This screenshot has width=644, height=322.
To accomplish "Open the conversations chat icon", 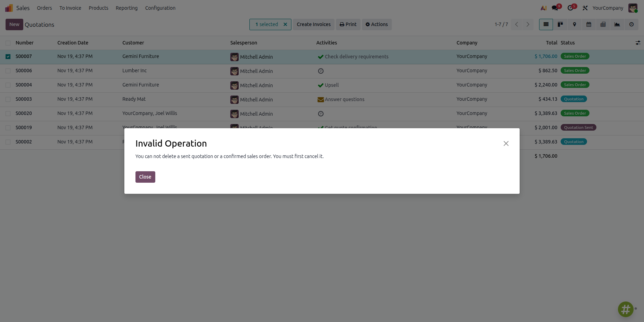I will pos(555,8).
